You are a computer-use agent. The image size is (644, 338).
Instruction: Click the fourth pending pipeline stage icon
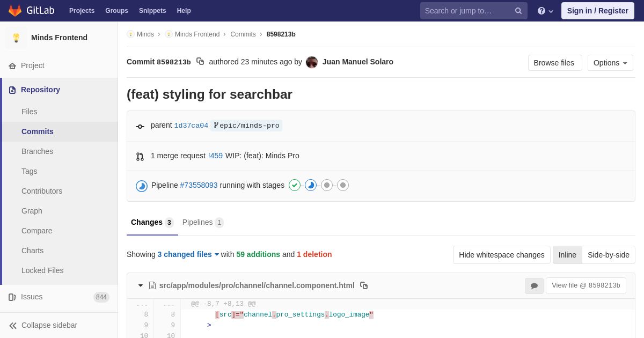pyautogui.click(x=343, y=185)
